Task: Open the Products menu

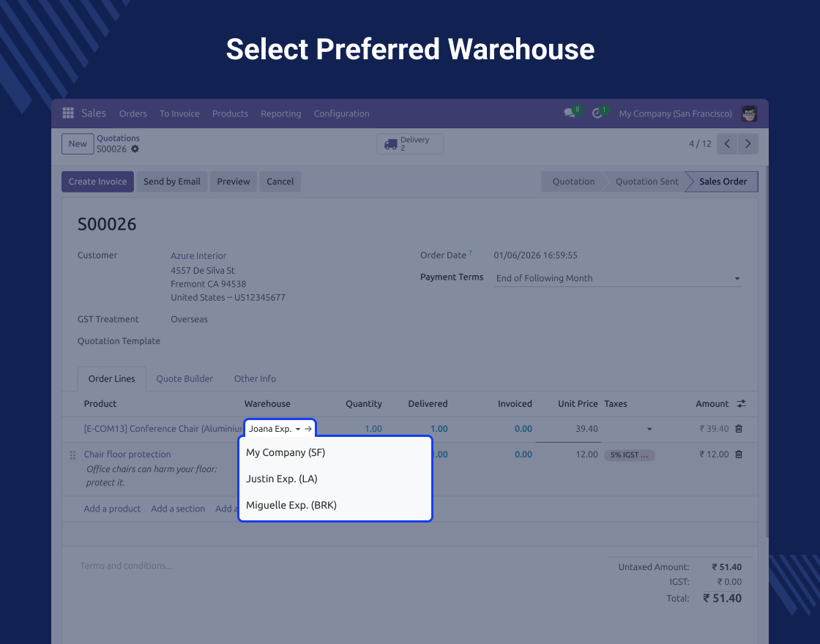Action: click(230, 113)
